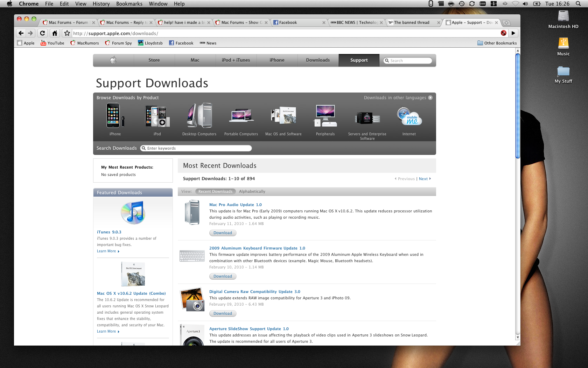
Task: Switch to The banned thread tab
Action: 414,22
